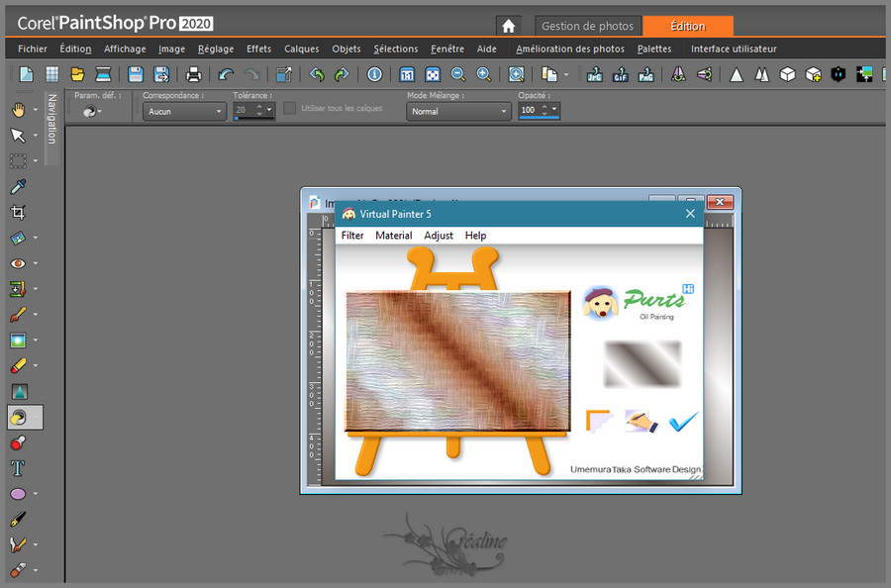Open the Correspondance dropdown
This screenshot has width=891, height=588.
(184, 112)
